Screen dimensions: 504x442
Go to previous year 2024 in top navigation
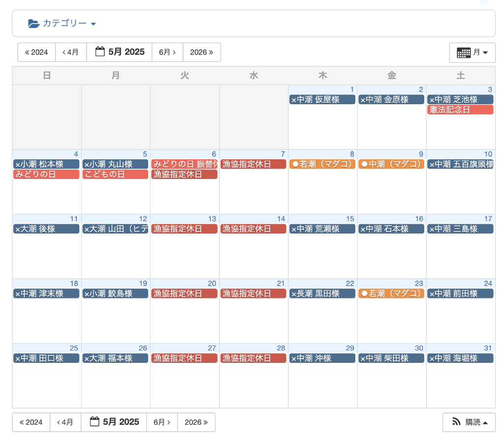tap(36, 52)
